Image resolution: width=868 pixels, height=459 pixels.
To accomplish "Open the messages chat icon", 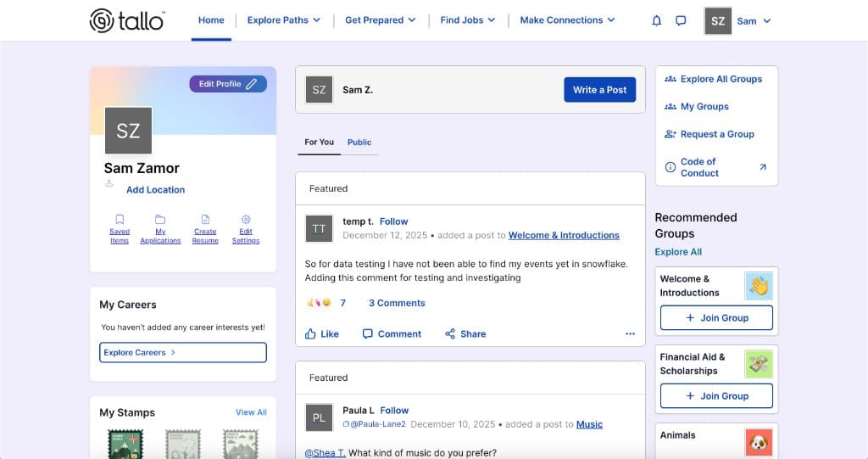I will [681, 21].
